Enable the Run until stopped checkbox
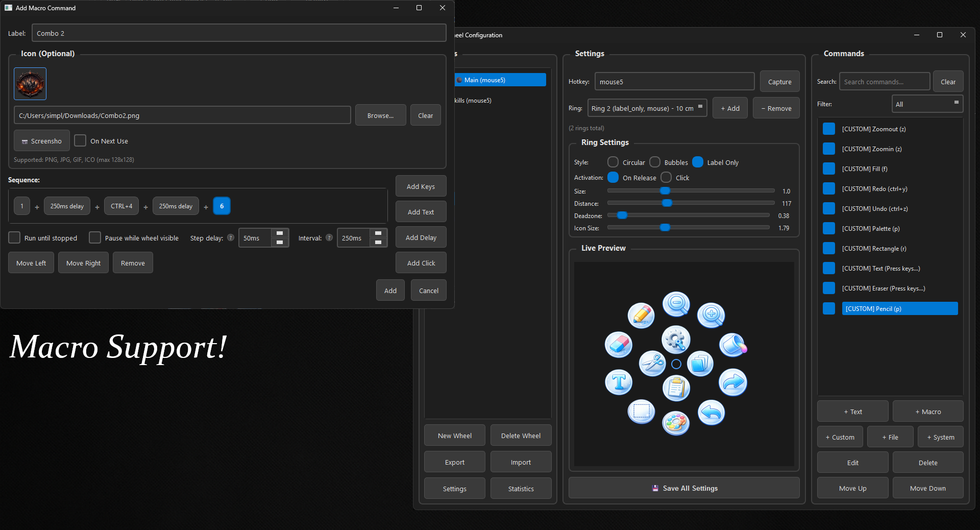 pos(15,238)
